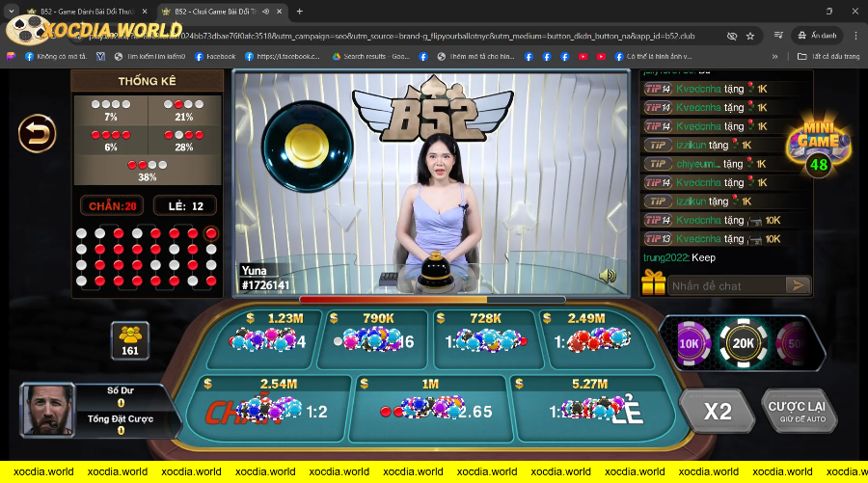Select the 20K black chip
The height and width of the screenshot is (483, 868).
click(x=743, y=343)
